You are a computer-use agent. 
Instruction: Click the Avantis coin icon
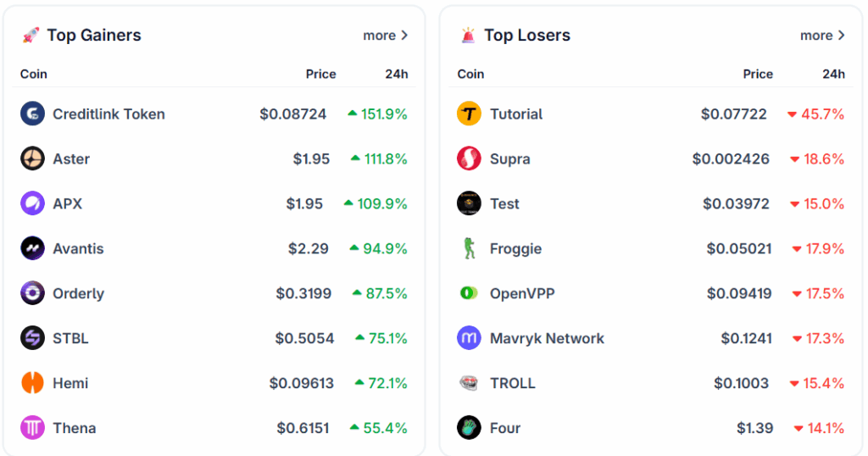32,248
